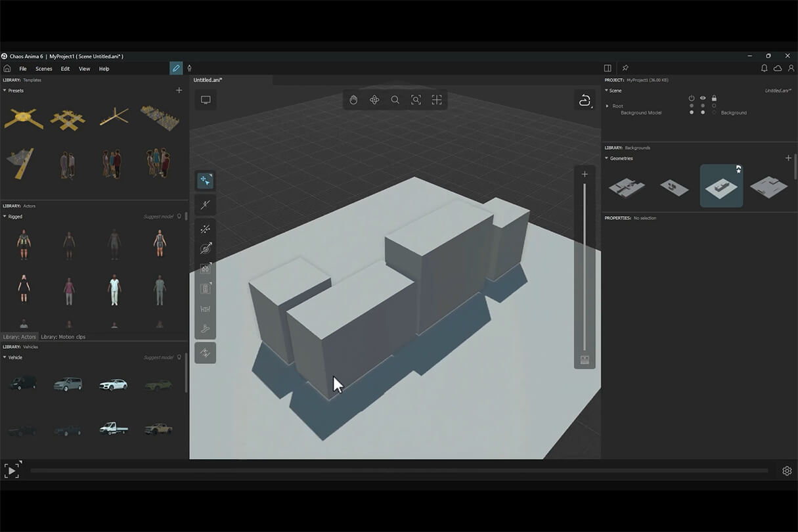Collapse the Geometries section
Screen dimensions: 798x532
607,158
